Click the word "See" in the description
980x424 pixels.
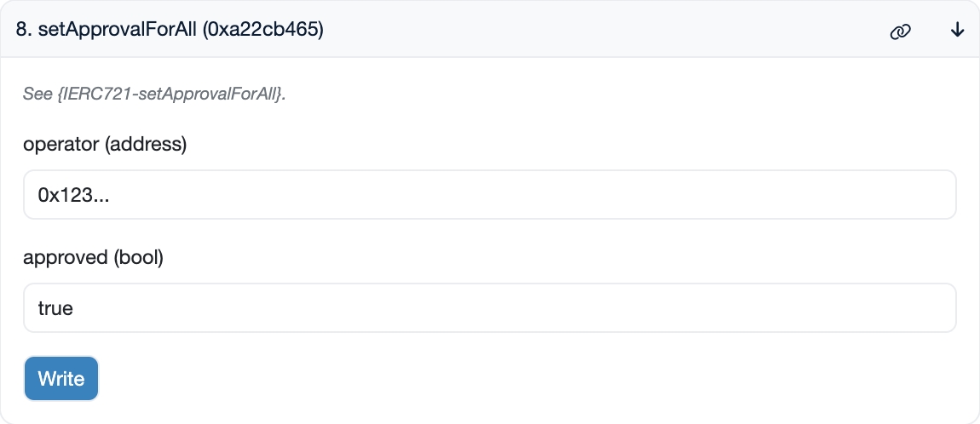click(x=37, y=94)
